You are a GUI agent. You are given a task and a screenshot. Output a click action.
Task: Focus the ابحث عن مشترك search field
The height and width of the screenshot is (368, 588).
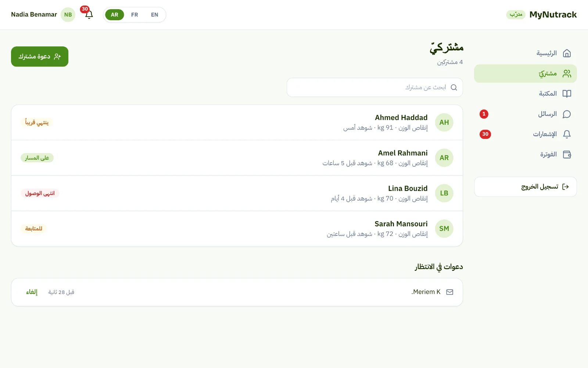point(375,88)
